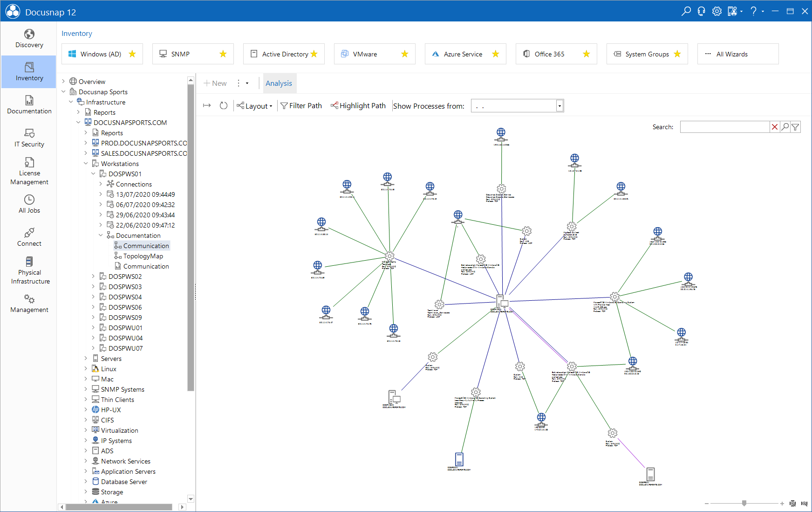Toggle favorite star on Windows (AD) wizard
The height and width of the screenshot is (512, 812).
(132, 54)
